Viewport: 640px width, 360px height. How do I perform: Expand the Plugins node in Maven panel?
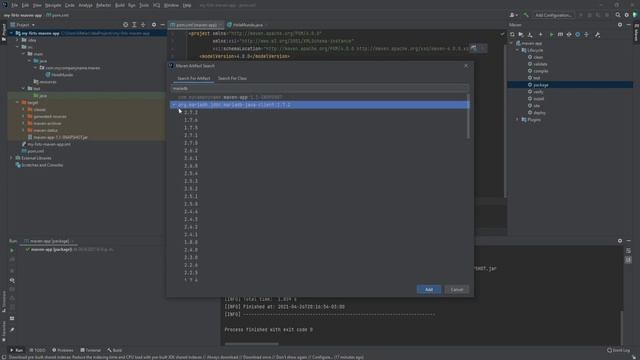(x=517, y=120)
